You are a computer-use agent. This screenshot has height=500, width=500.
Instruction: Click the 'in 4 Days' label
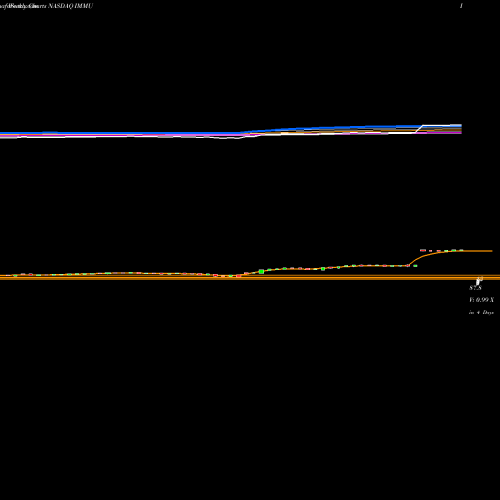(481, 313)
